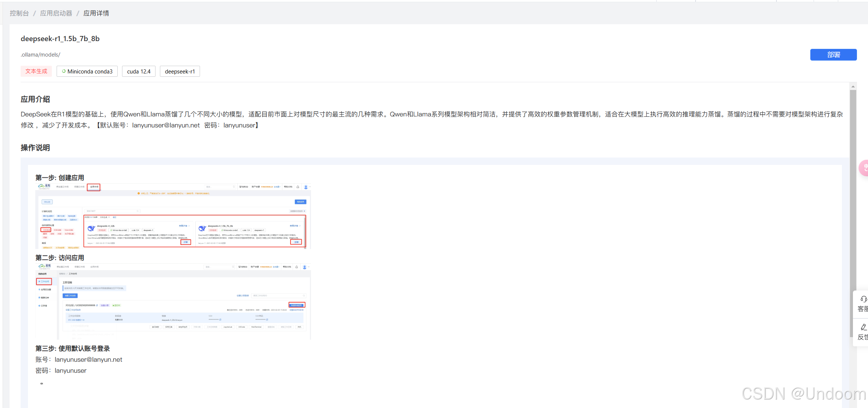
Task: Click 应用详情 breadcrumb item
Action: coord(96,13)
